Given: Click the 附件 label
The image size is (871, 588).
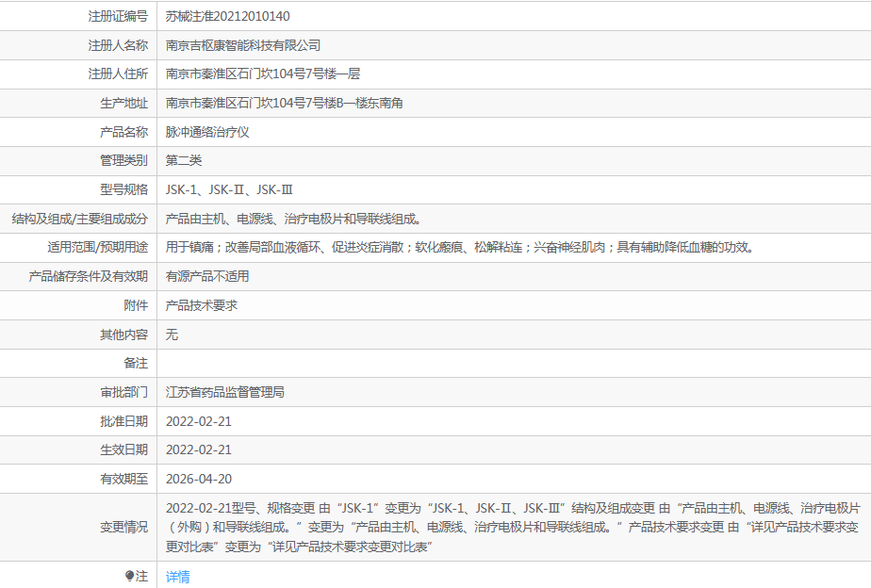Looking at the screenshot, I should [x=136, y=305].
